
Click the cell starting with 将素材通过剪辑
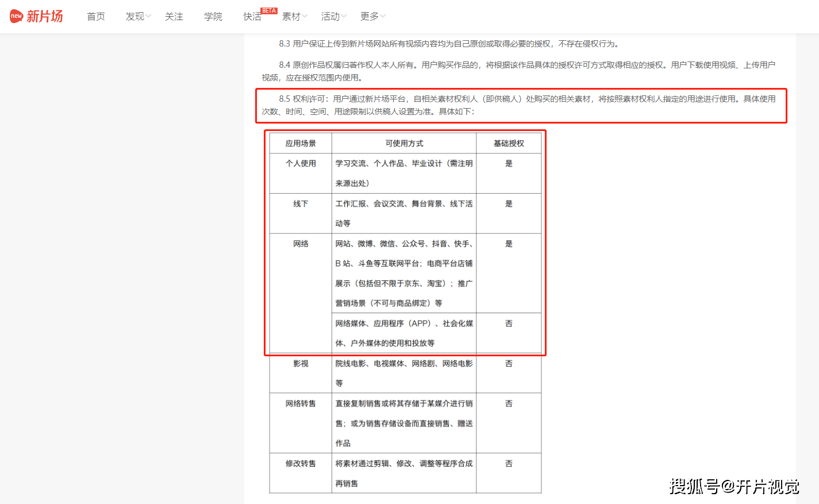click(404, 473)
